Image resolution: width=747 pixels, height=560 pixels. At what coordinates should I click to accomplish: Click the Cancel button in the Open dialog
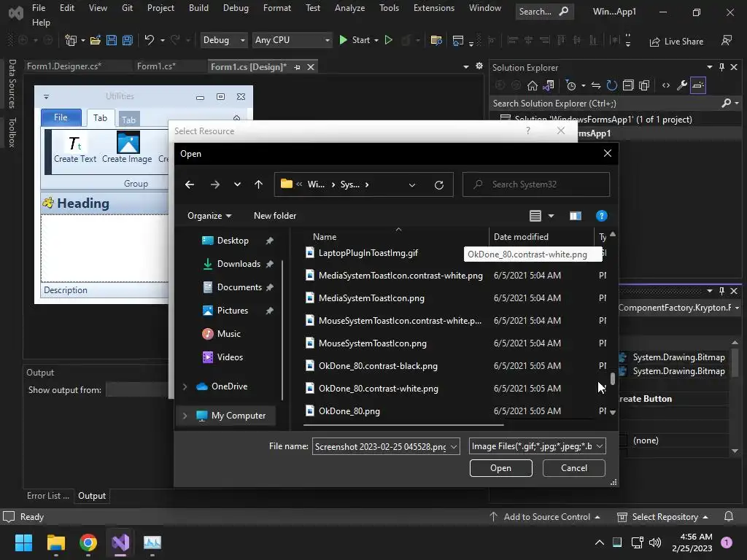[x=574, y=468]
